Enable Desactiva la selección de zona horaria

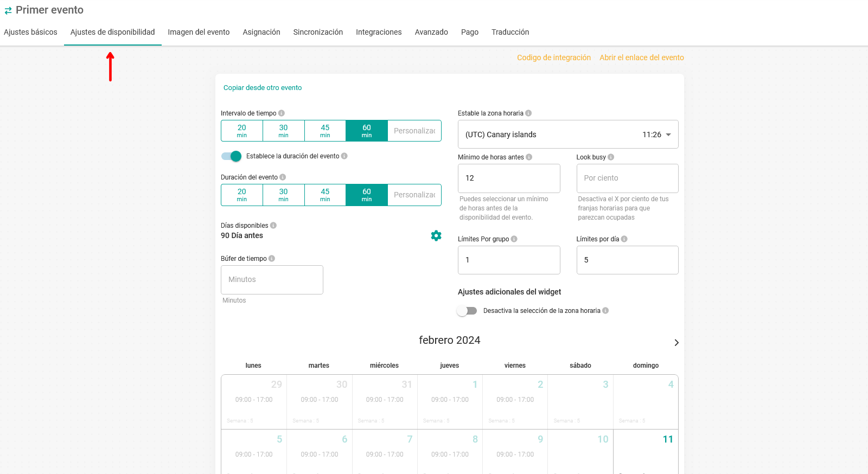467,311
